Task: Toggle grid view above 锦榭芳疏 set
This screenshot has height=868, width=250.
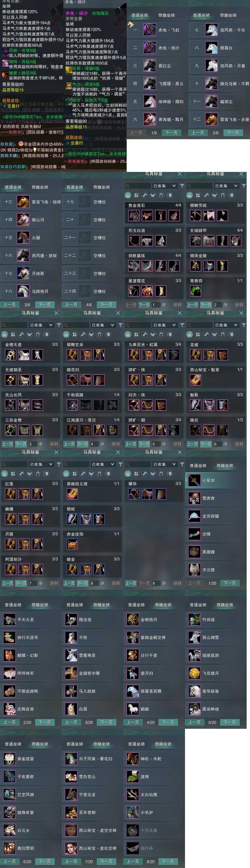Action: tap(198, 195)
